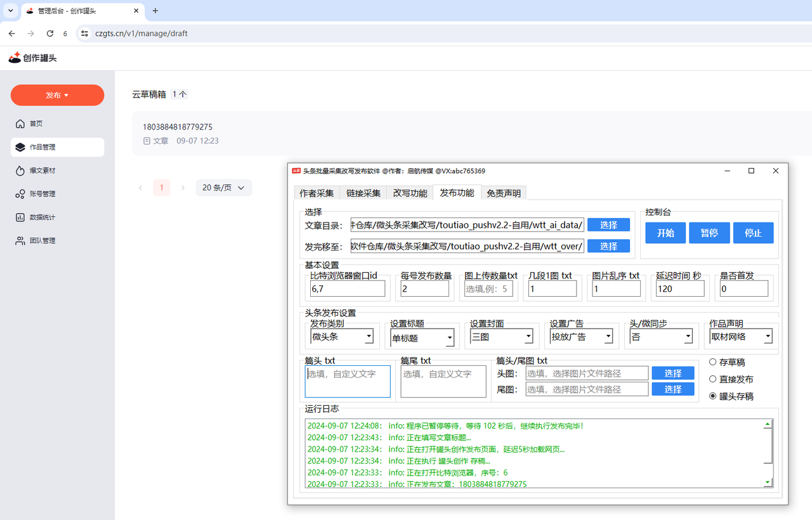Open 团队管理 people icon in sidebar
Viewport: 812px width, 520px height.
pyautogui.click(x=20, y=241)
